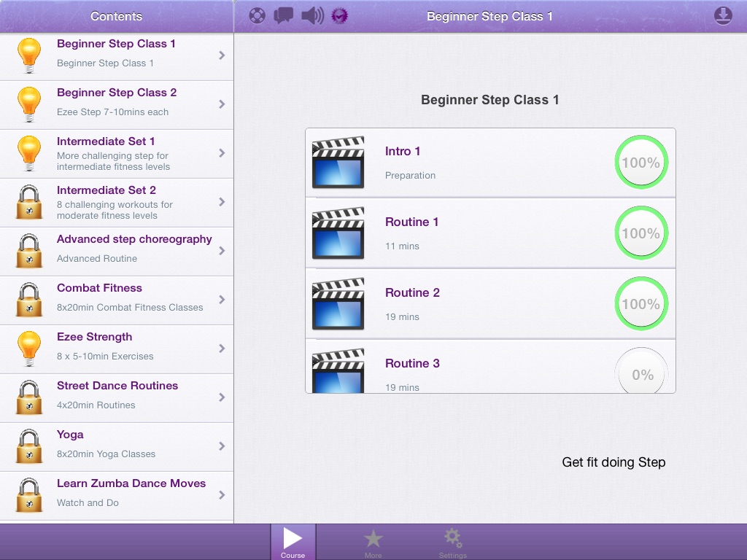Open the Routine 3 lesson title
This screenshot has height=560, width=747.
412,363
